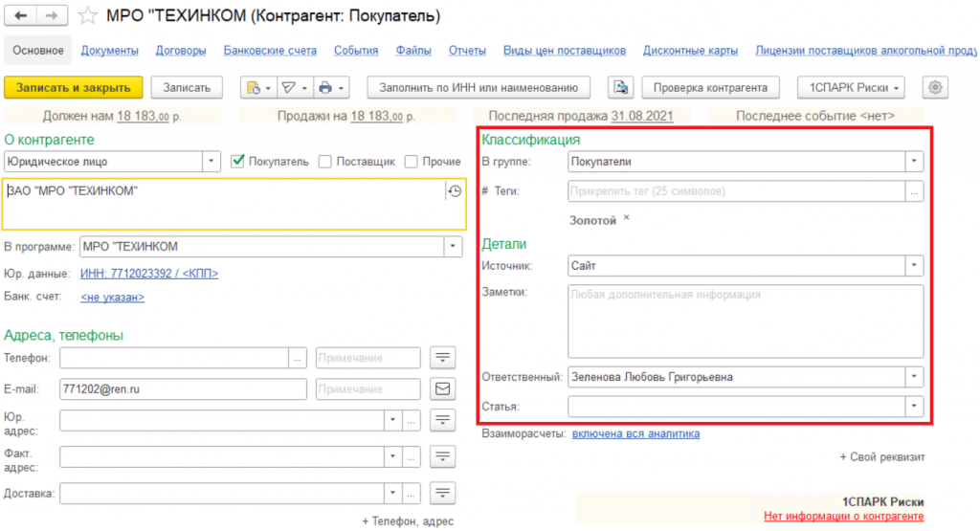Click the envelope icon beside E-mail
Viewport: 980px width, 531px height.
[442, 389]
